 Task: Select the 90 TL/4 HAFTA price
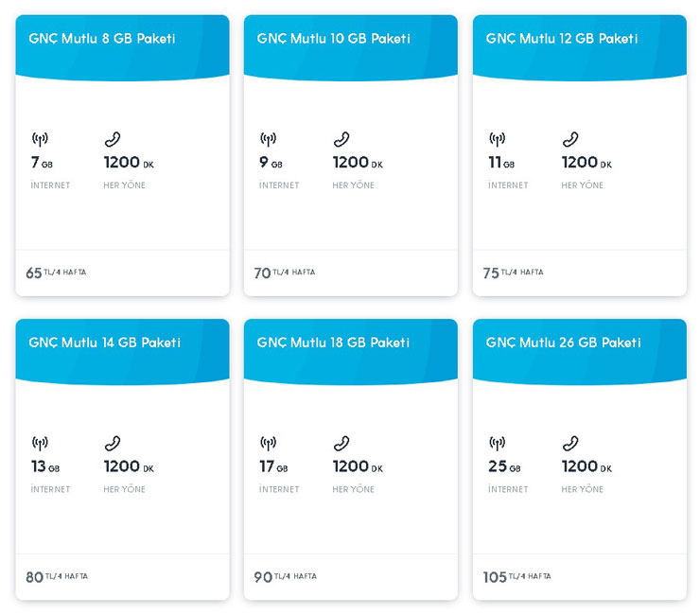[286, 576]
